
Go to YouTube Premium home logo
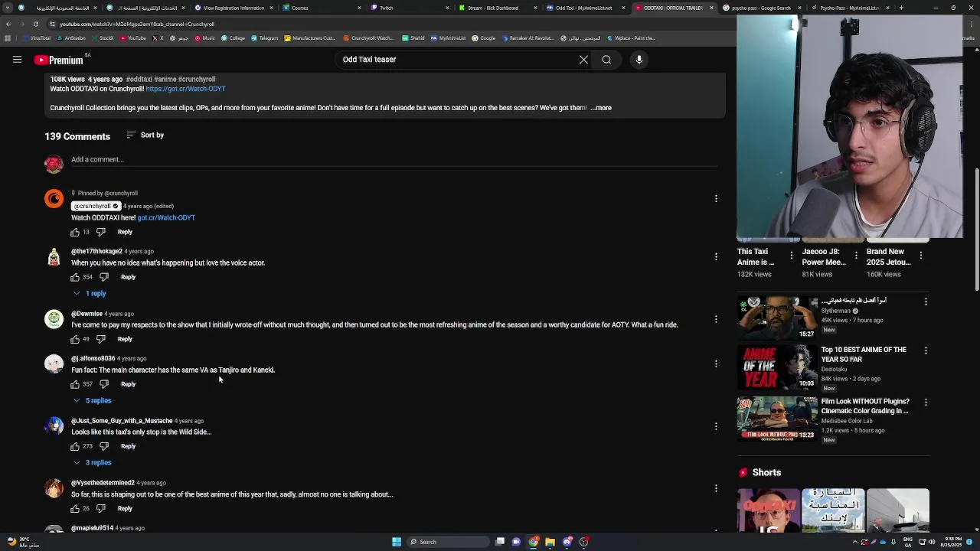[59, 60]
